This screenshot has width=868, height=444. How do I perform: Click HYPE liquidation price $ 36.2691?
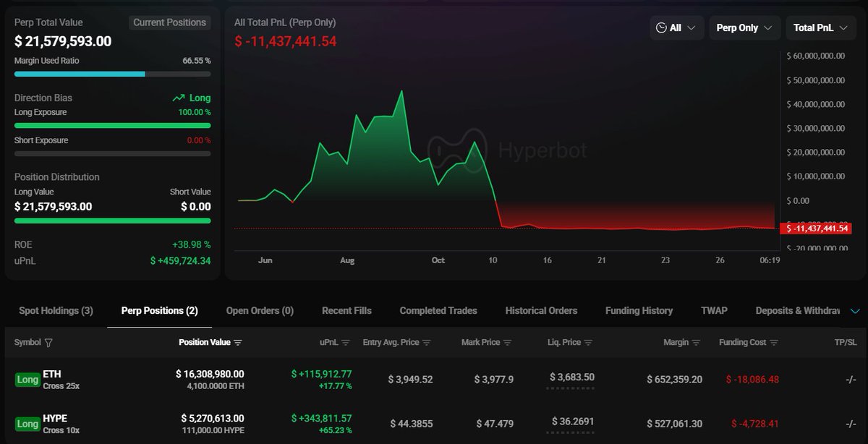573,421
